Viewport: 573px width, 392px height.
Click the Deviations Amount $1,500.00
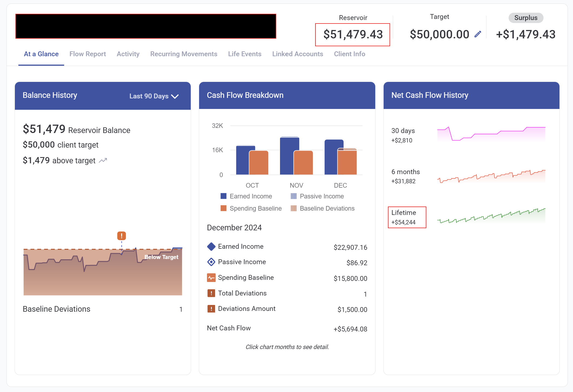coord(352,310)
